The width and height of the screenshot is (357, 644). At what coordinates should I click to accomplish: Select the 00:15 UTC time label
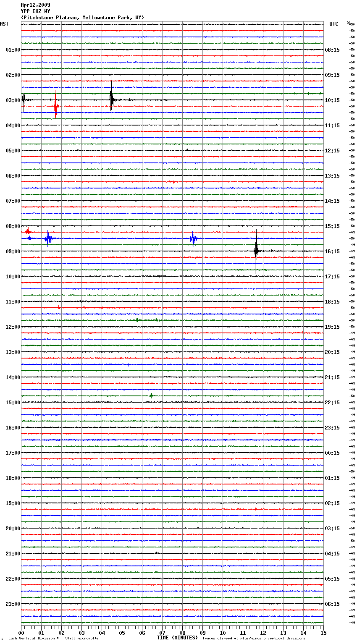pos(332,453)
